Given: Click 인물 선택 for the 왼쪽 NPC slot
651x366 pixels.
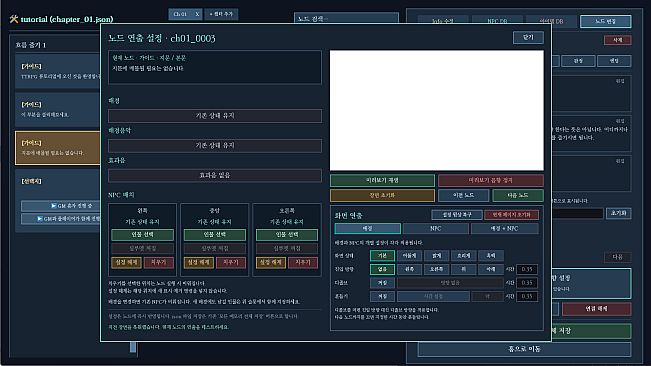Looking at the screenshot, I should tap(142, 235).
